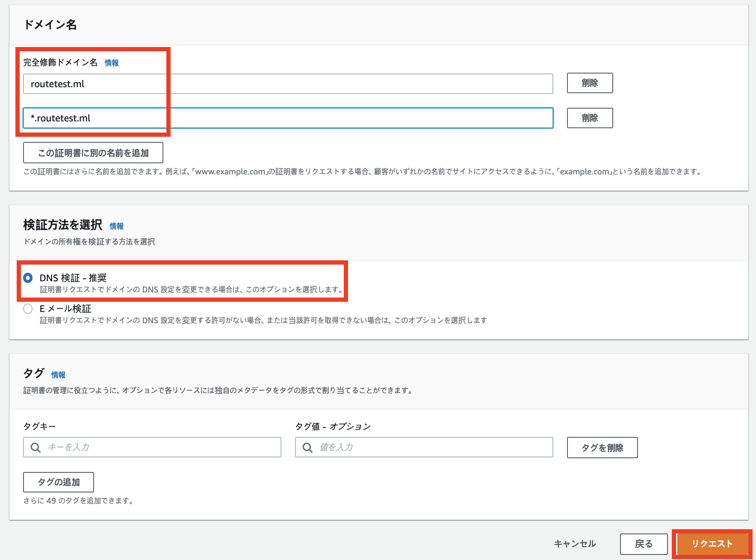Click the 戻る button
756x560 pixels.
tap(644, 544)
